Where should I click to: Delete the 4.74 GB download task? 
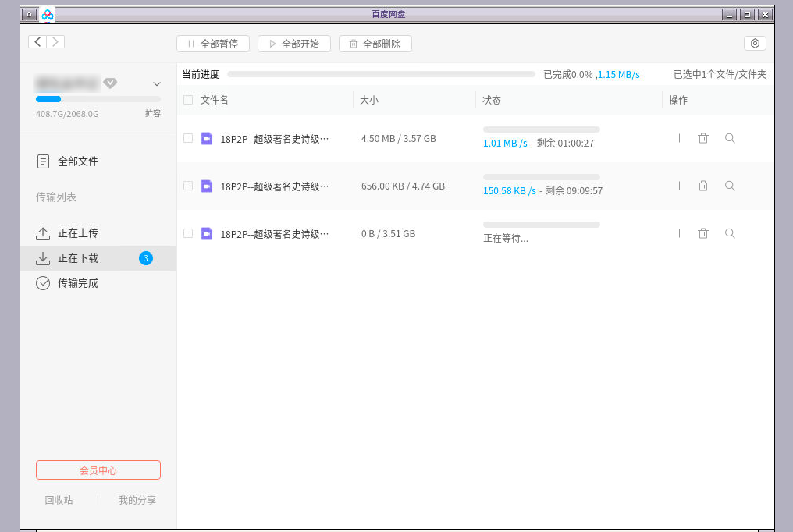[x=703, y=186]
